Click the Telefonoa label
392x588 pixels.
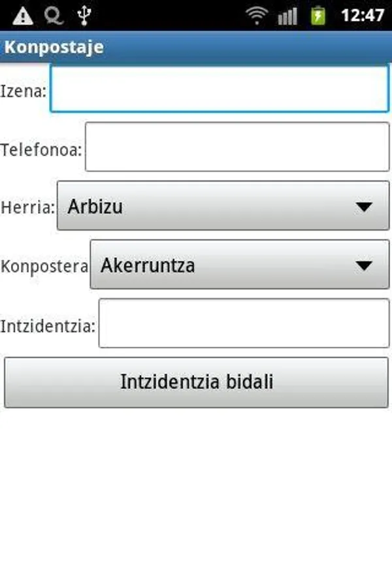pyautogui.click(x=41, y=150)
